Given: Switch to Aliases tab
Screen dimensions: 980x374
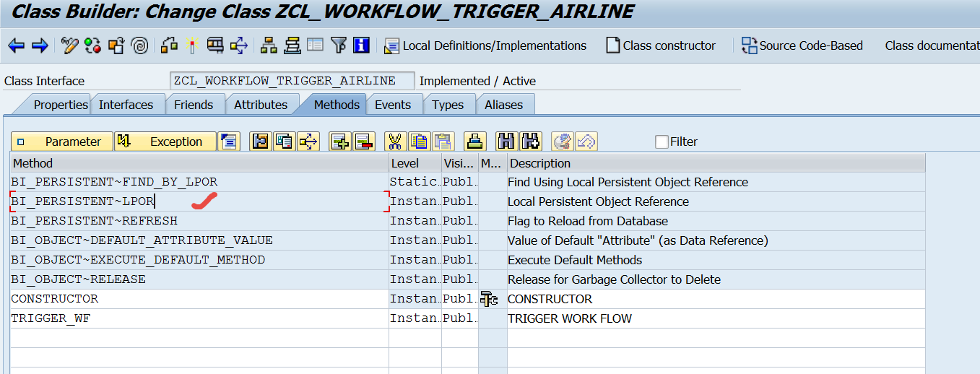Looking at the screenshot, I should (503, 105).
